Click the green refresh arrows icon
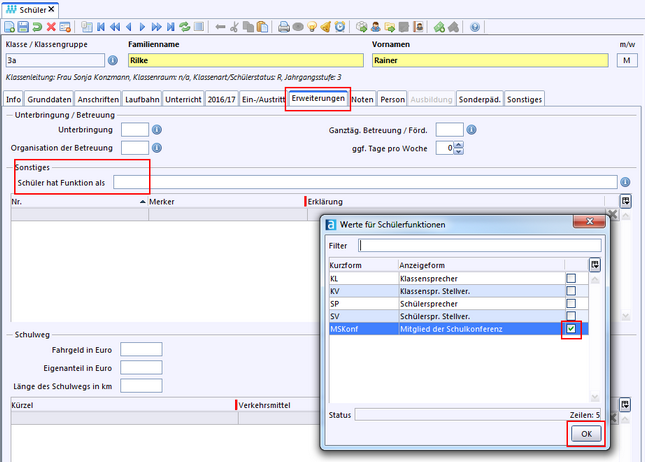The image size is (645, 462). [183, 27]
